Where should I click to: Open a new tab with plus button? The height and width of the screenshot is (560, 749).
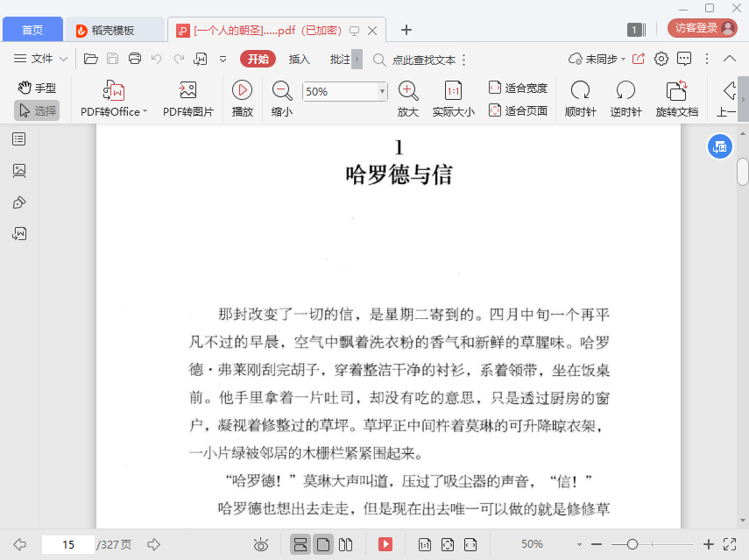406,30
